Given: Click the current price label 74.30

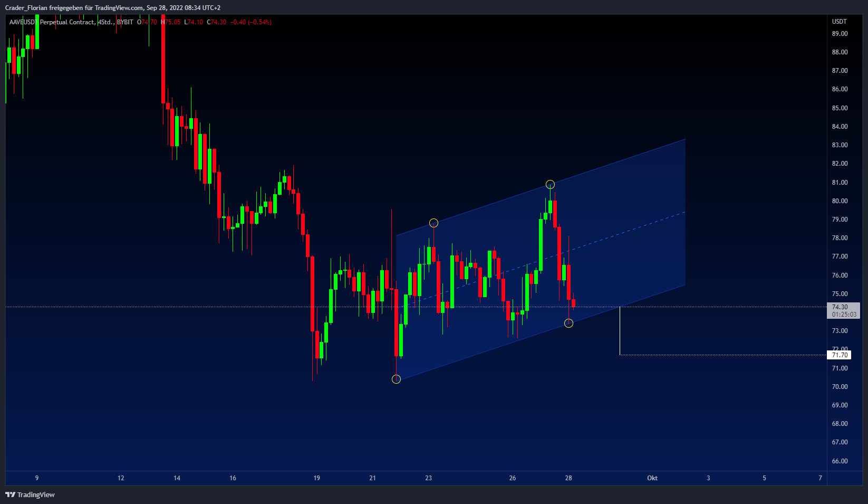Looking at the screenshot, I should [840, 307].
